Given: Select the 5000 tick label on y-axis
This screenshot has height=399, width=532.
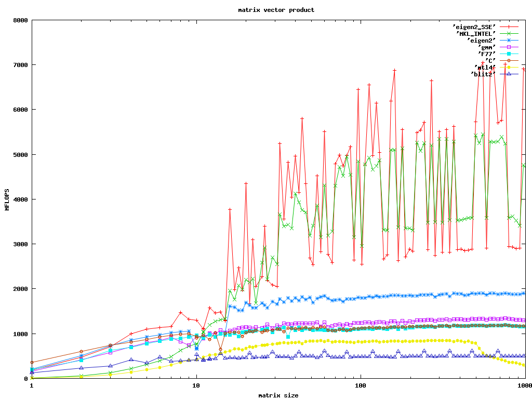Looking at the screenshot, I should (20, 155).
